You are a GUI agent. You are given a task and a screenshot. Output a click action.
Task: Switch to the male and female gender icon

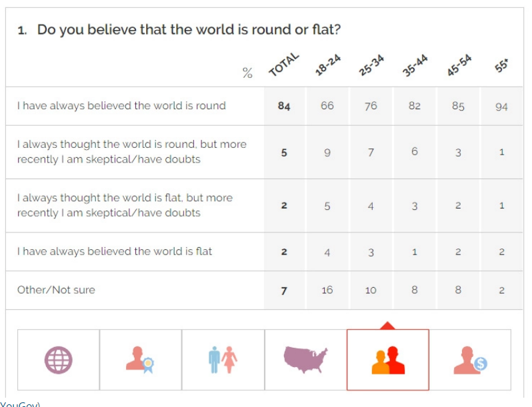pos(223,360)
